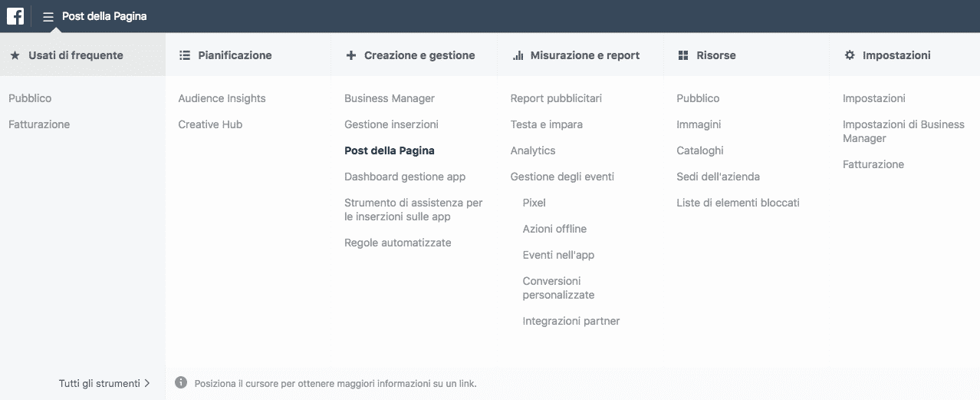Image resolution: width=980 pixels, height=400 pixels.
Task: Open Gestione degli eventi
Action: point(562,177)
